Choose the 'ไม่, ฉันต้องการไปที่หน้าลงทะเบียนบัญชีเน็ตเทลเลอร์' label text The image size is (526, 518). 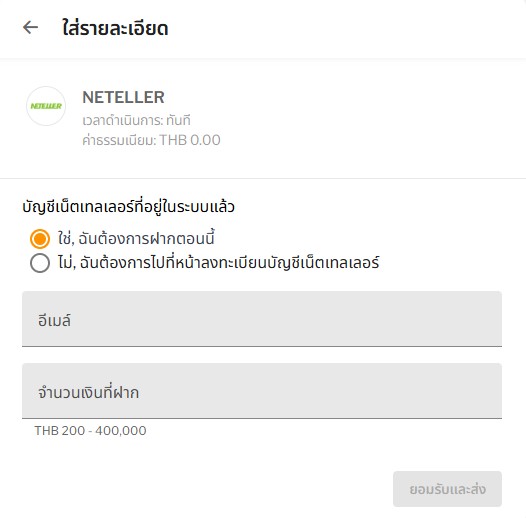click(218, 262)
